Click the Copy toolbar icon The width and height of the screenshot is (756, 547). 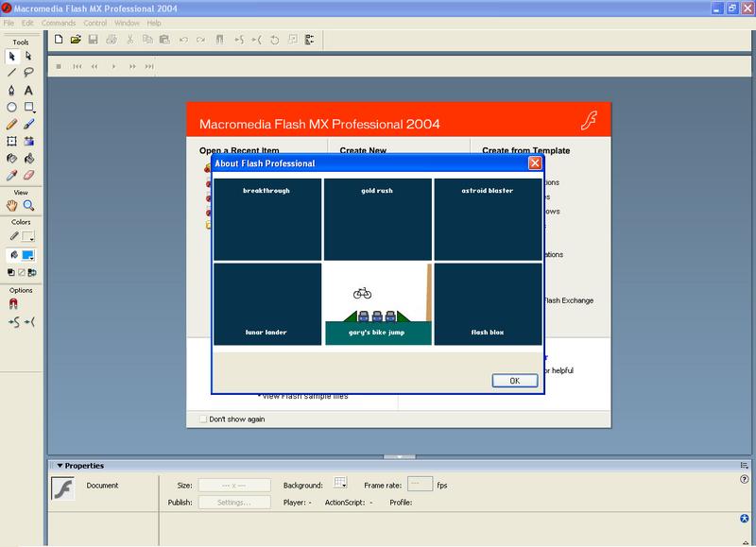(x=147, y=40)
